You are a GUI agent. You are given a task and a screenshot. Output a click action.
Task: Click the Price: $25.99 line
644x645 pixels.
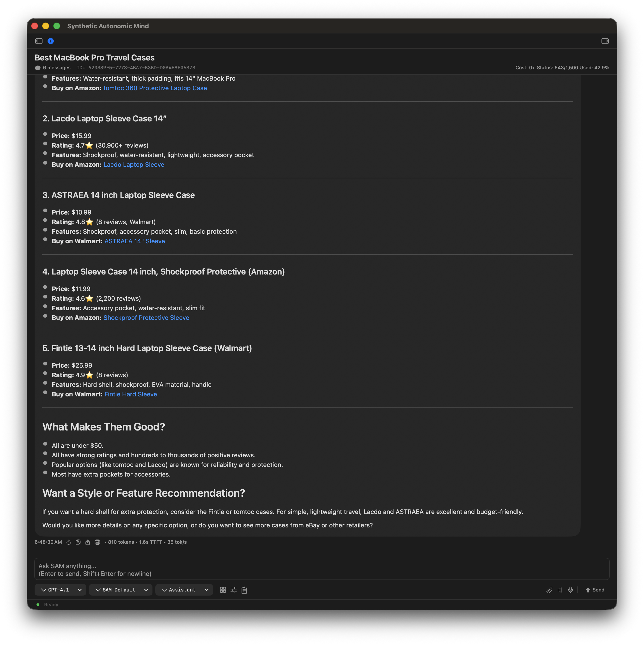[72, 365]
